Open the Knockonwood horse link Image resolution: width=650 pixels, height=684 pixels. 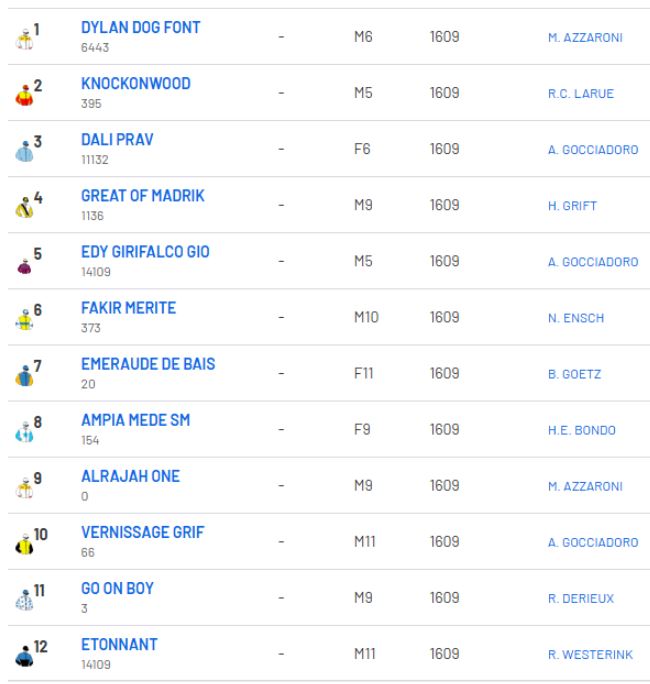point(135,84)
